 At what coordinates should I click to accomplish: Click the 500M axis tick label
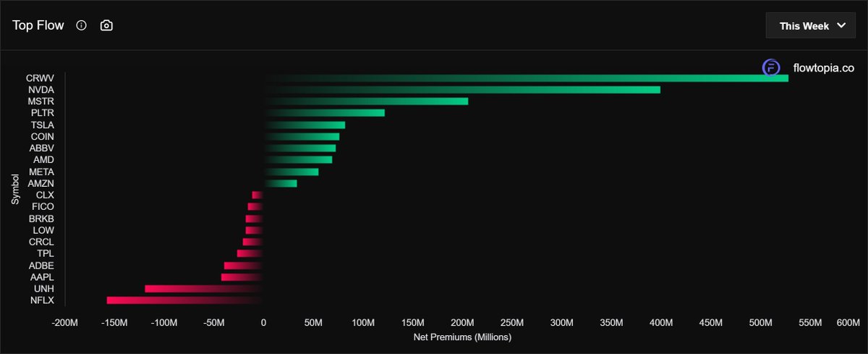pos(759,322)
